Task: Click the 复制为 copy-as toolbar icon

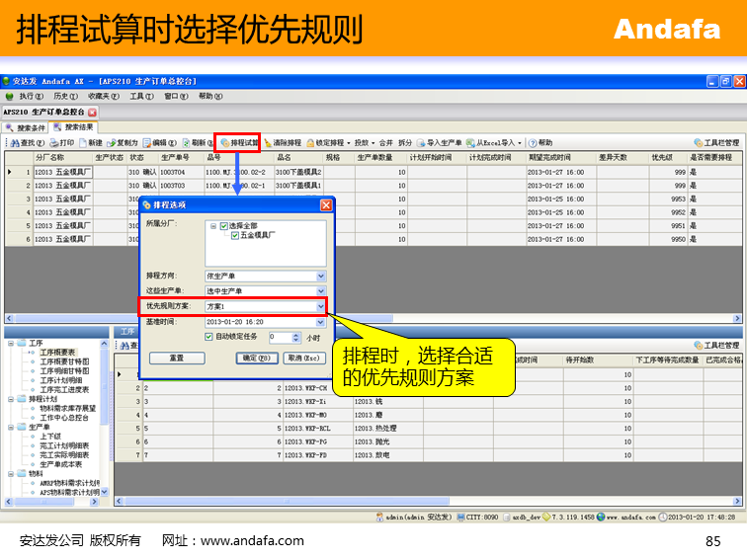Action: [112, 143]
